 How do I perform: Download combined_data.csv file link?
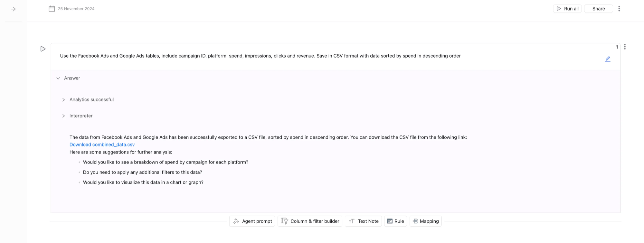tap(102, 145)
